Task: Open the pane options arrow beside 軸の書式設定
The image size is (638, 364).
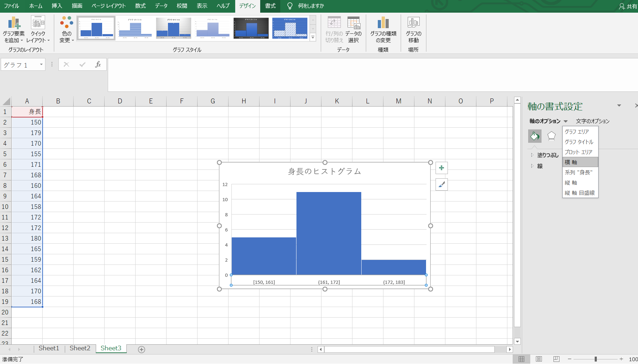Action: click(x=619, y=106)
